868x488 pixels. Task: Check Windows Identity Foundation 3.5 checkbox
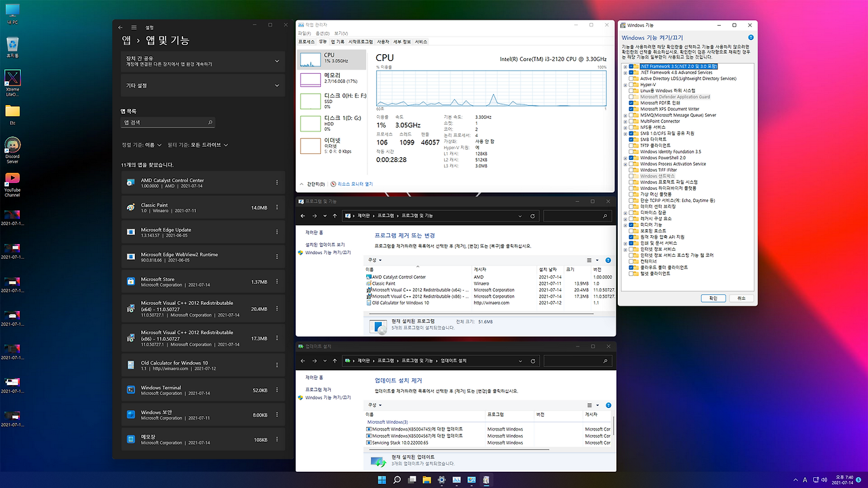(631, 152)
